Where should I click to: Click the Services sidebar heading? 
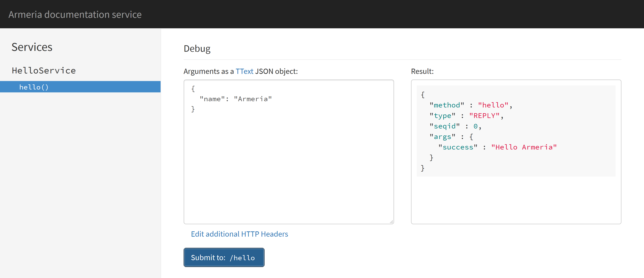click(x=32, y=47)
